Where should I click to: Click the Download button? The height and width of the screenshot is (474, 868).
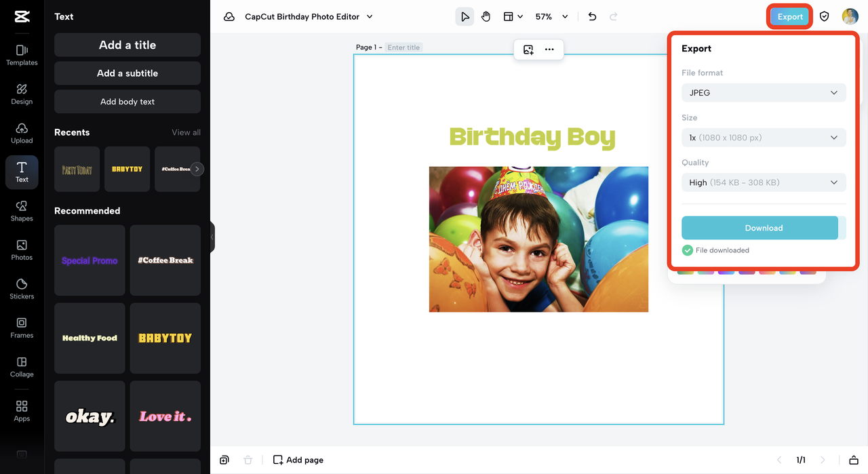tap(764, 228)
